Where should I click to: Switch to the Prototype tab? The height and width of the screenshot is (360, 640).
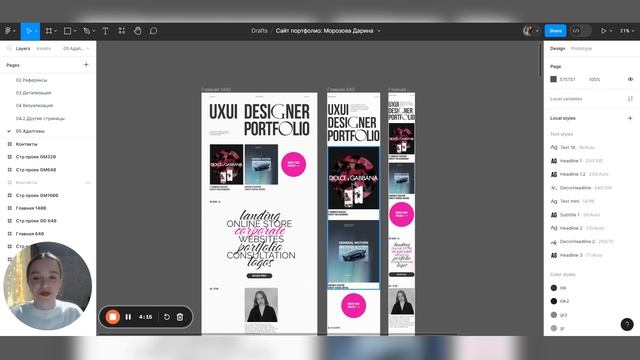[581, 49]
